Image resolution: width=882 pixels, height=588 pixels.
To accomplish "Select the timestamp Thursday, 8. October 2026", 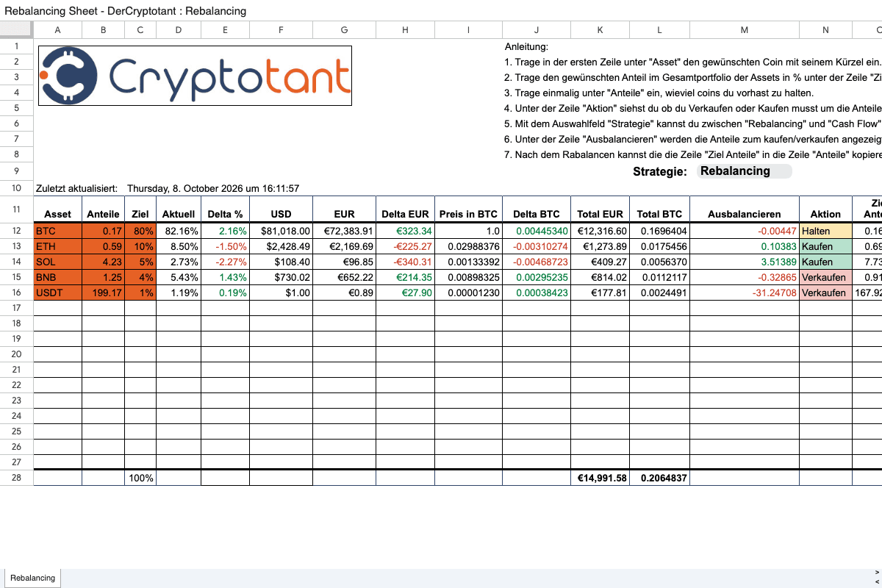I will (213, 188).
